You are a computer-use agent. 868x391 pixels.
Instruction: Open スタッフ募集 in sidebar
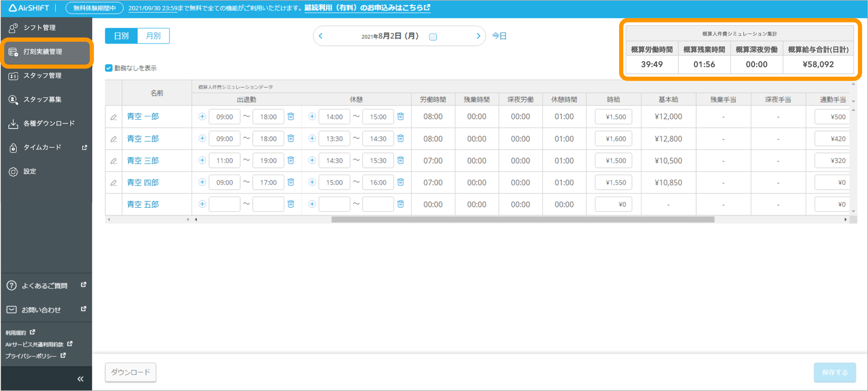(46, 99)
